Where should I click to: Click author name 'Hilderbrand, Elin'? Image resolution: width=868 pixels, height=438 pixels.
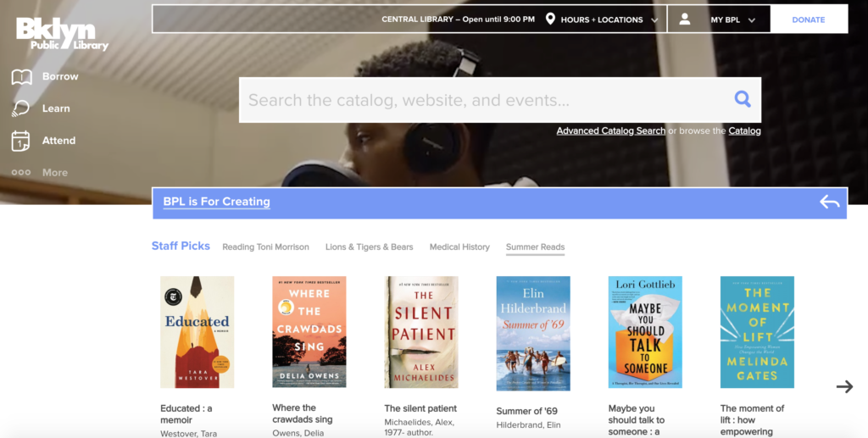coord(529,425)
